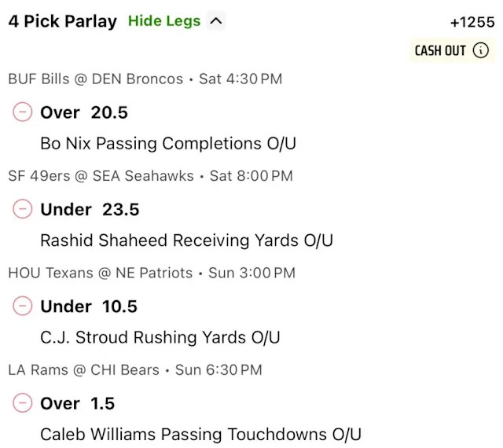Click the Hide Legs link

pyautogui.click(x=163, y=22)
